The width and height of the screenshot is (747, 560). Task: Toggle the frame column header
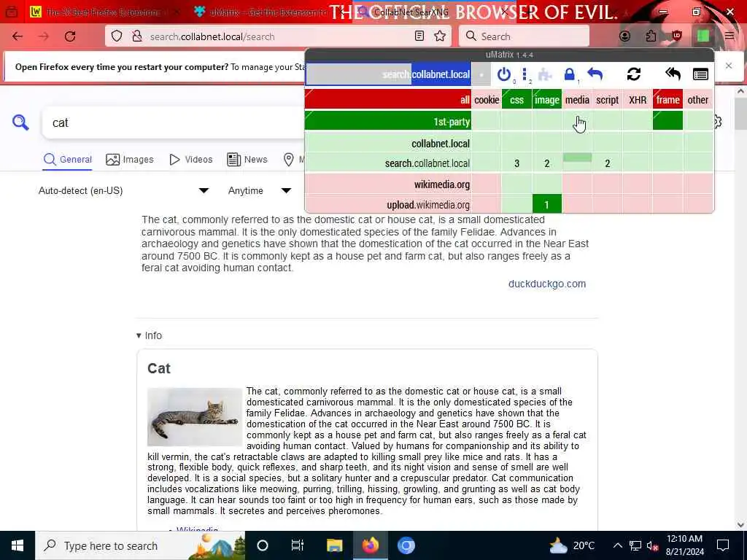click(667, 99)
